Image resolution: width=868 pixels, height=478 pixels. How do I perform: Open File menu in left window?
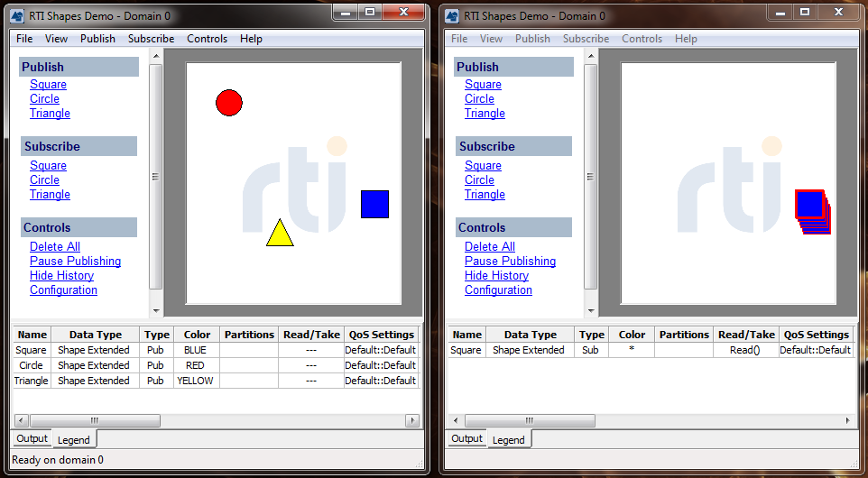coord(24,39)
